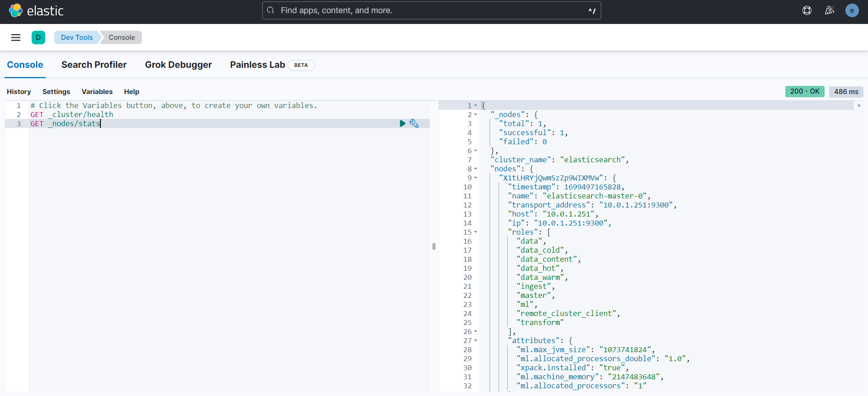
Task: Open console Help
Action: (132, 92)
